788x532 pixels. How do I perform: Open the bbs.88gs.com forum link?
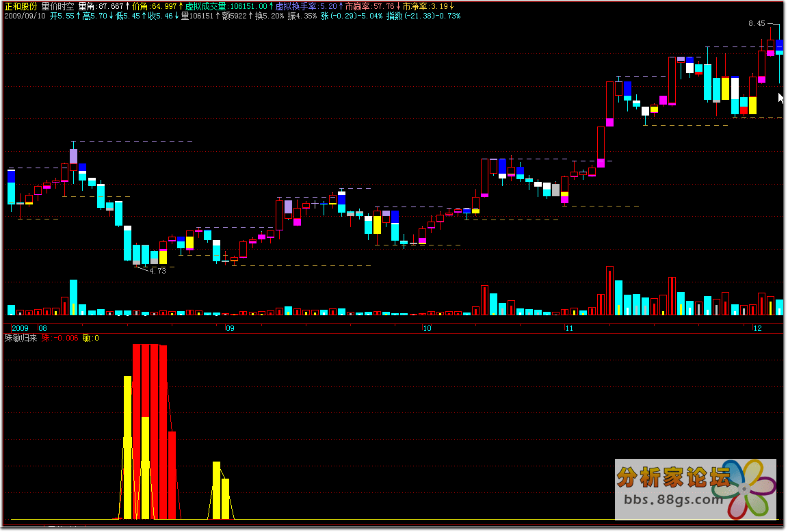coord(674,498)
